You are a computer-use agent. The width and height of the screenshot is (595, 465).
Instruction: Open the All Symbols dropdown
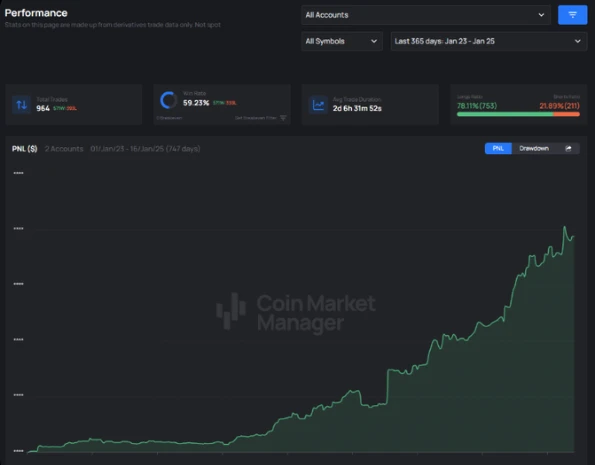coord(342,41)
